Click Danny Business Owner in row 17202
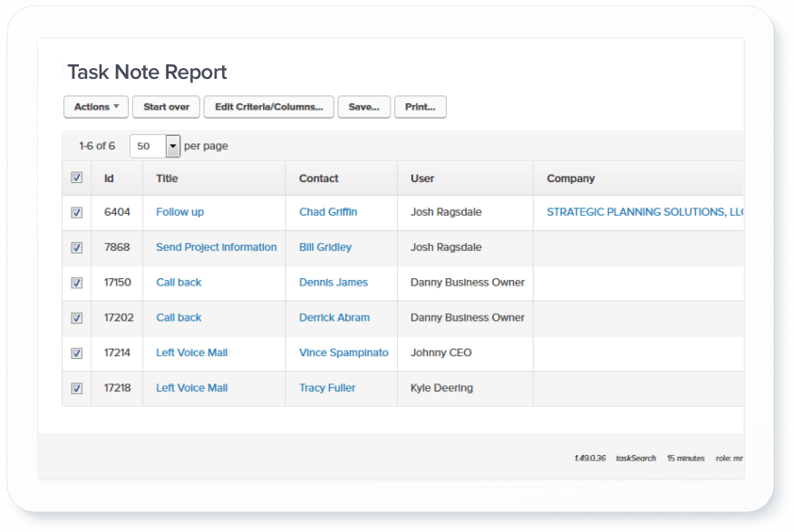This screenshot has width=794, height=532. [468, 317]
